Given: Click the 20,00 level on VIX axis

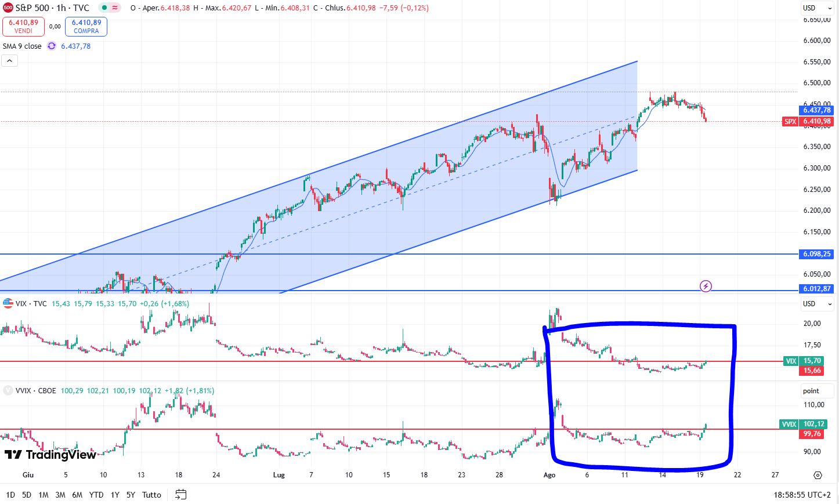Looking at the screenshot, I should 812,324.
